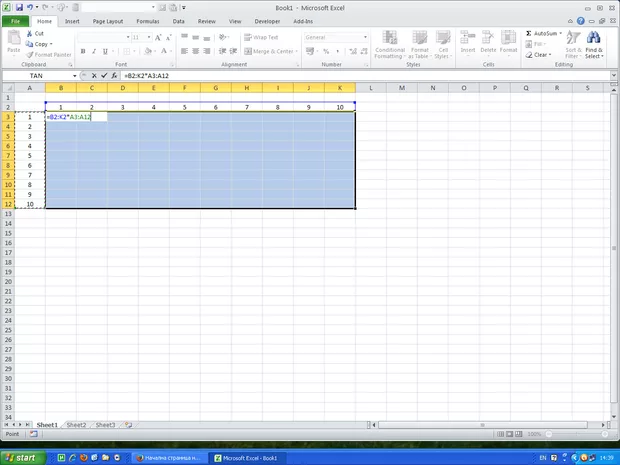Viewport: 620px width, 465px height.
Task: Open Insert Function fx dialog
Action: (114, 76)
